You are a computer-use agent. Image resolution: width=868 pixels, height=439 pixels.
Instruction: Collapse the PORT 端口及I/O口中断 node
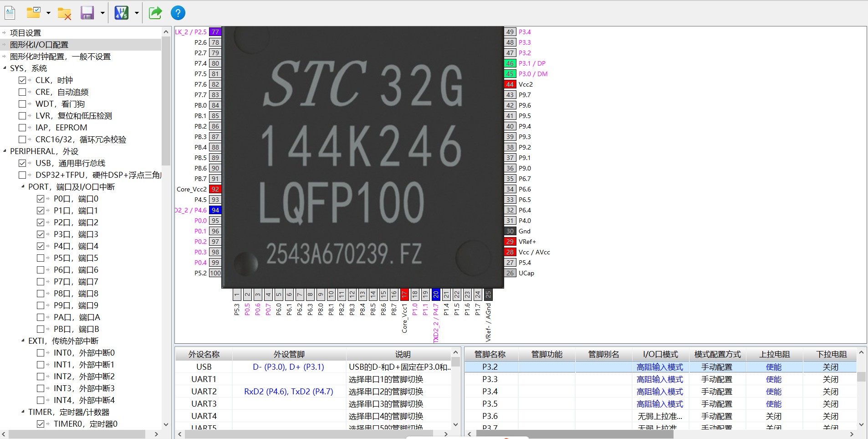click(x=23, y=187)
